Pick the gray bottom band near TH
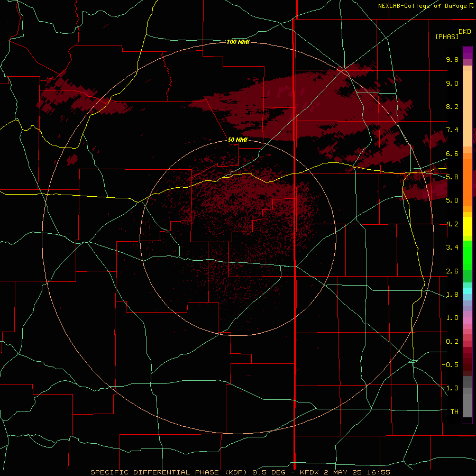This screenshot has width=476, height=476. 467,406
